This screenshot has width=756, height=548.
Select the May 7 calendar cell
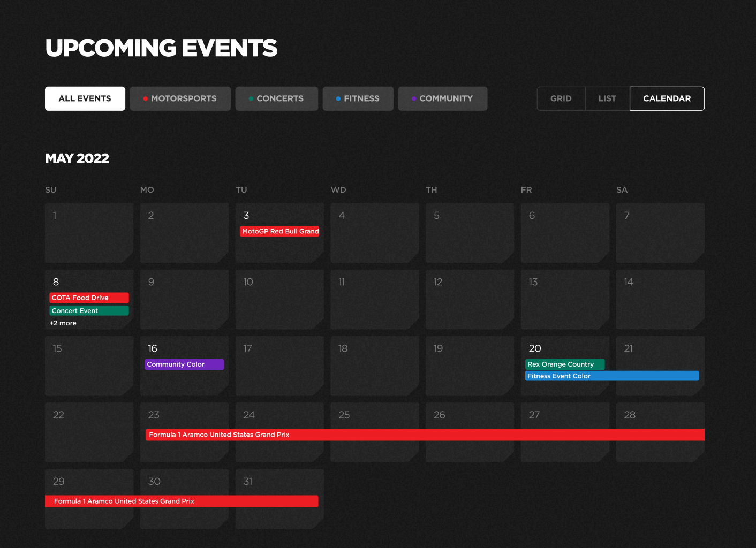[660, 233]
